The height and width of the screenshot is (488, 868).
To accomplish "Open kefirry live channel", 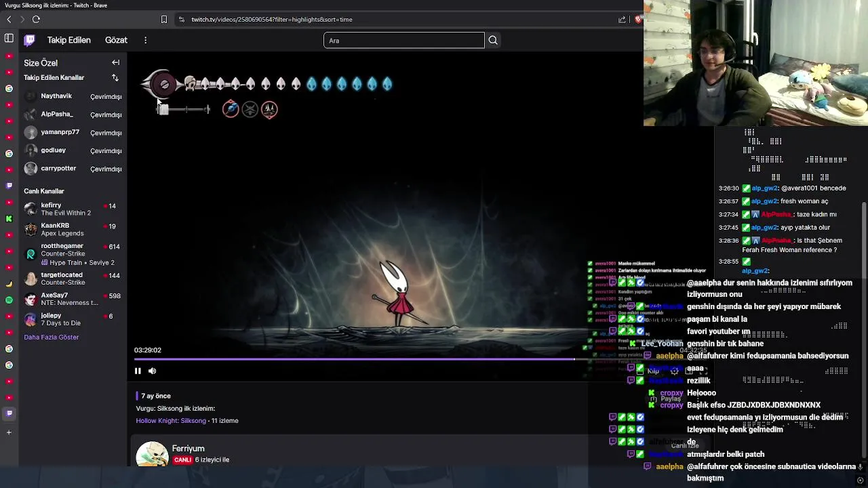I will pos(73,209).
